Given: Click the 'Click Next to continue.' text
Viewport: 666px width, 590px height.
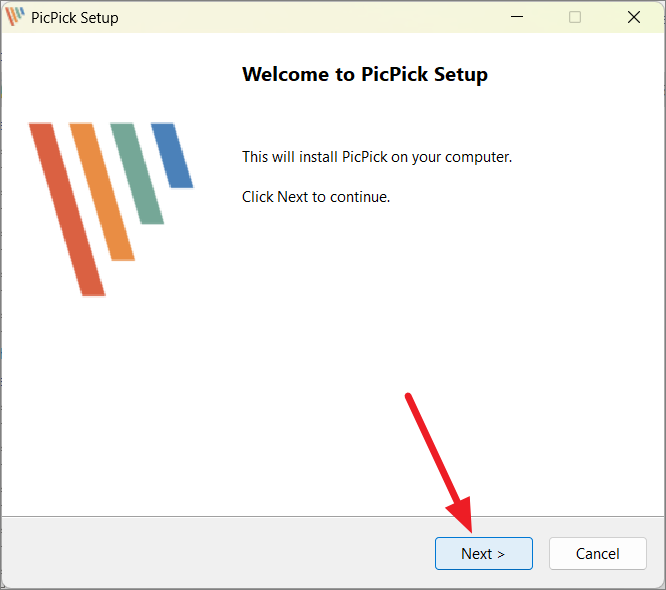Looking at the screenshot, I should click(316, 197).
